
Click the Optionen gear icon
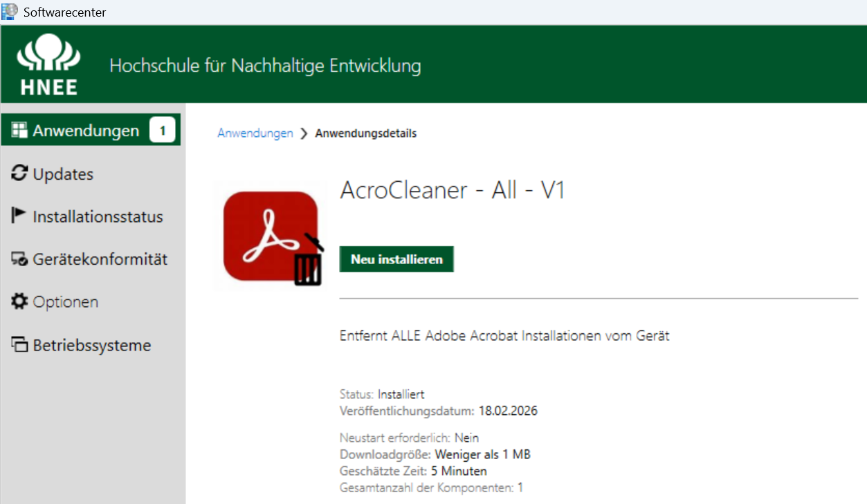pyautogui.click(x=19, y=302)
